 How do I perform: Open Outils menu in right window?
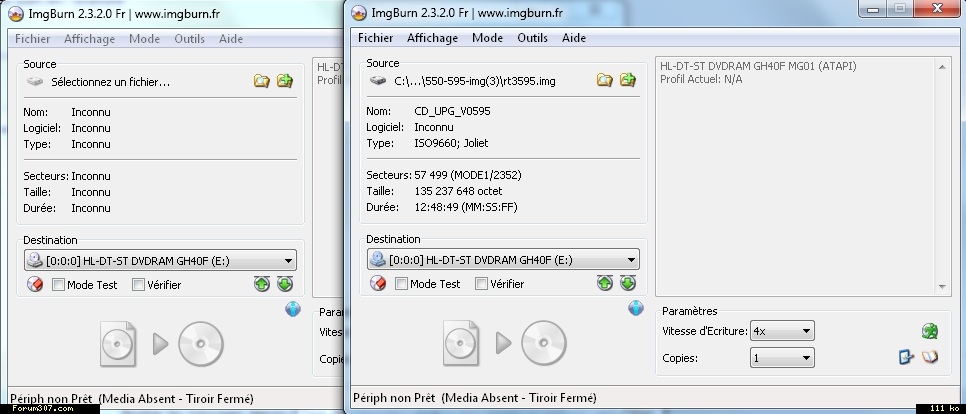532,38
